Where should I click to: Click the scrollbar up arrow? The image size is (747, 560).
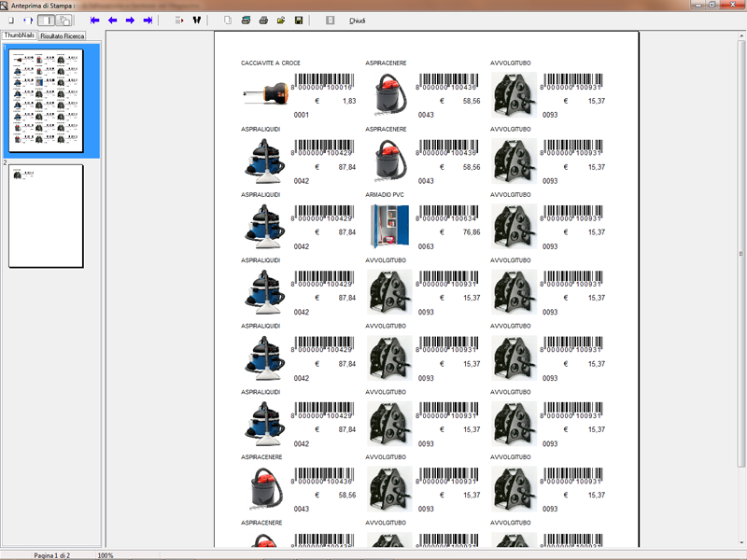click(x=740, y=35)
